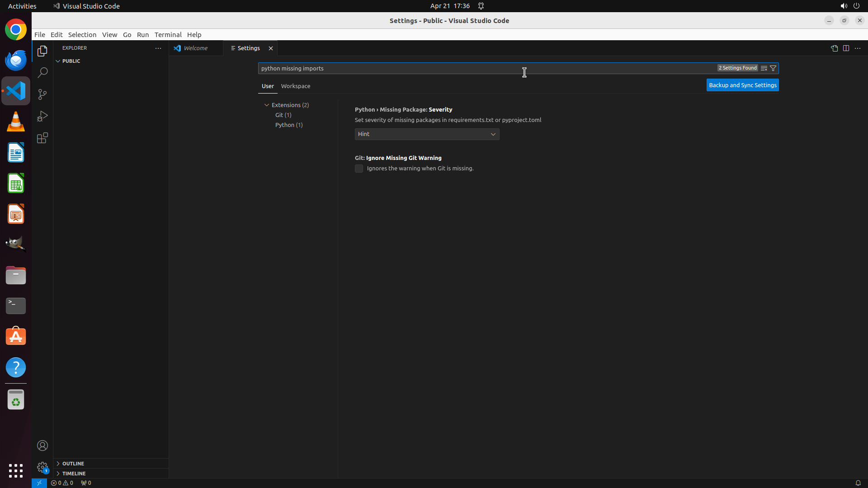Open the Missing Package Severity dropdown
The height and width of the screenshot is (488, 868).
click(x=427, y=134)
